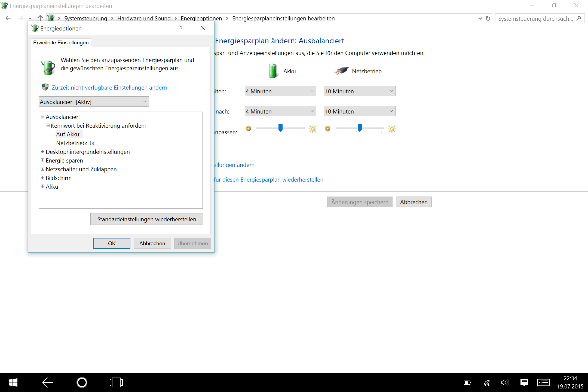Open Action Center notifications icon

click(x=524, y=382)
